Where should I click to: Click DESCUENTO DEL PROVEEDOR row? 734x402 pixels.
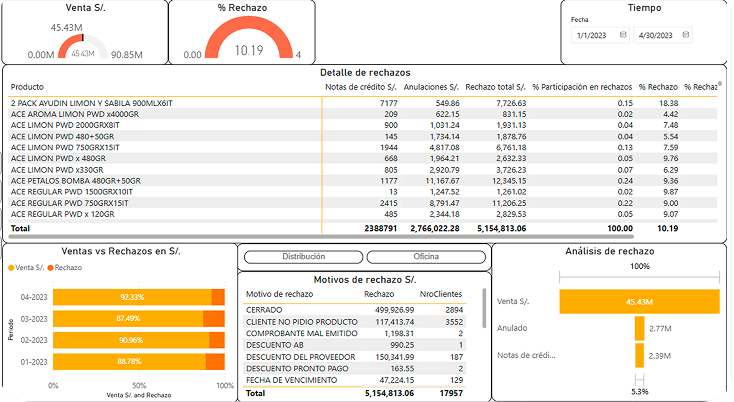coord(354,357)
